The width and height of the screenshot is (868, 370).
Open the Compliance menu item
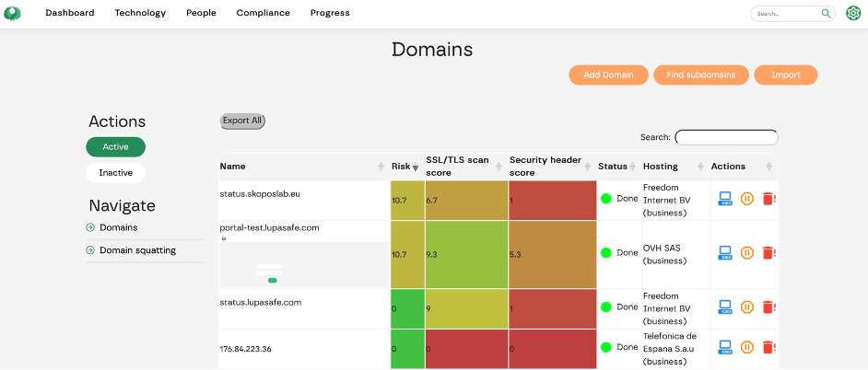[263, 13]
